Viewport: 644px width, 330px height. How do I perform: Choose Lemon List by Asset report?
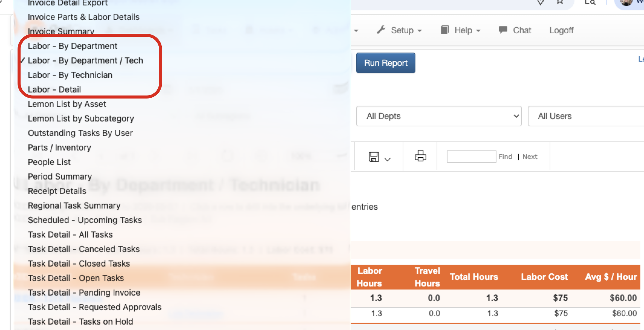click(x=67, y=104)
